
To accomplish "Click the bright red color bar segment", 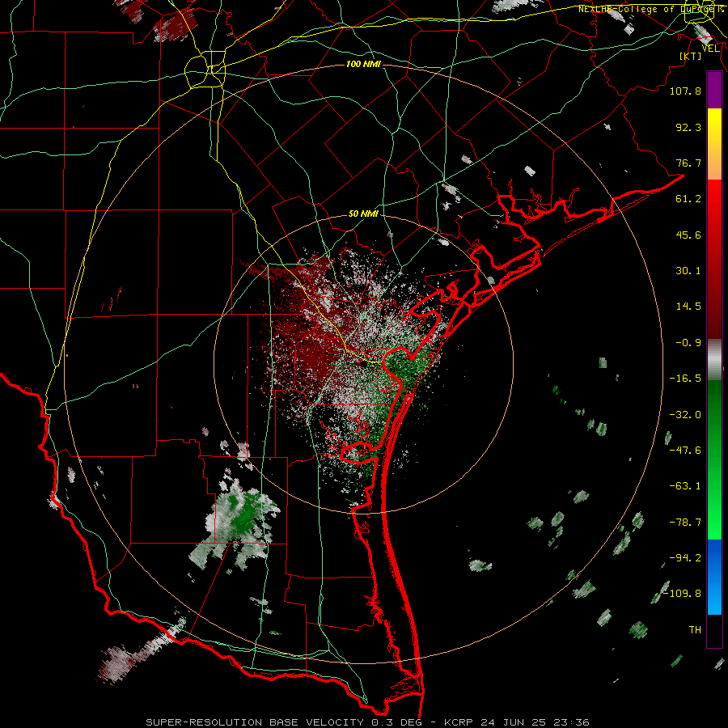I will click(x=714, y=199).
